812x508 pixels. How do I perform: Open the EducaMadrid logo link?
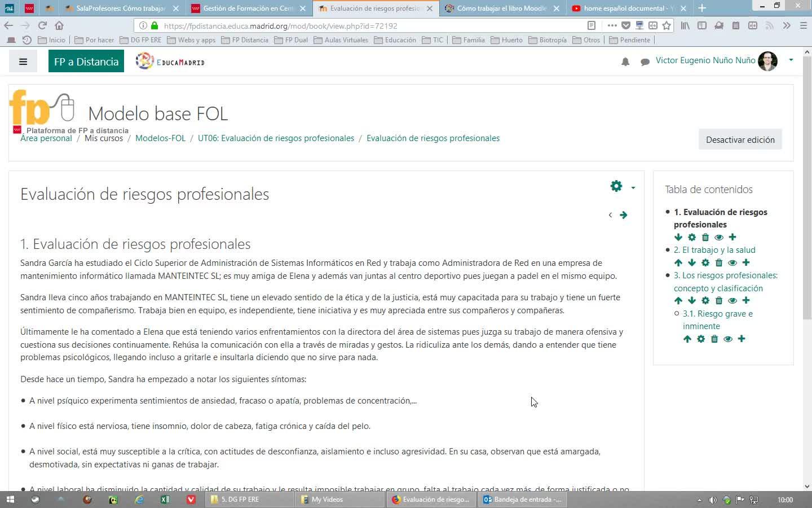170,62
